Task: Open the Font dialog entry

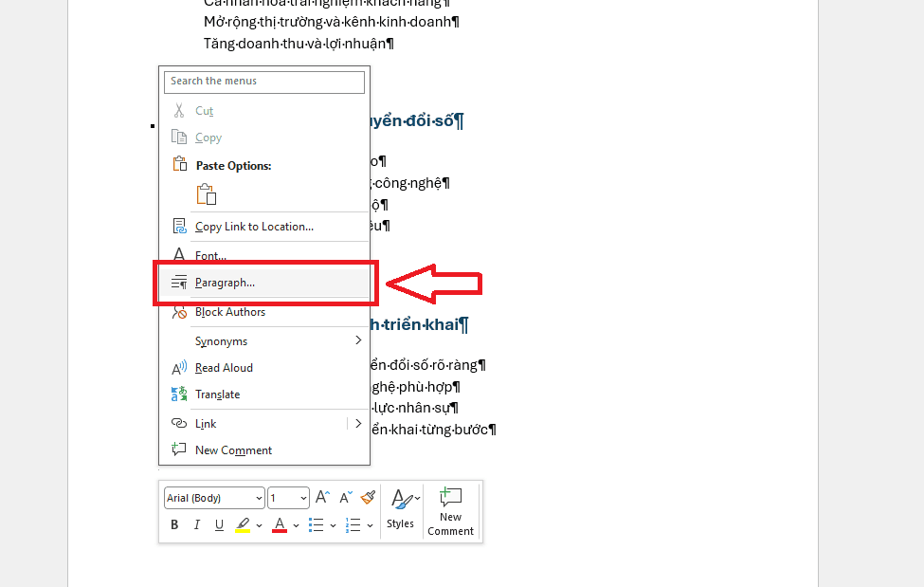Action: click(264, 255)
